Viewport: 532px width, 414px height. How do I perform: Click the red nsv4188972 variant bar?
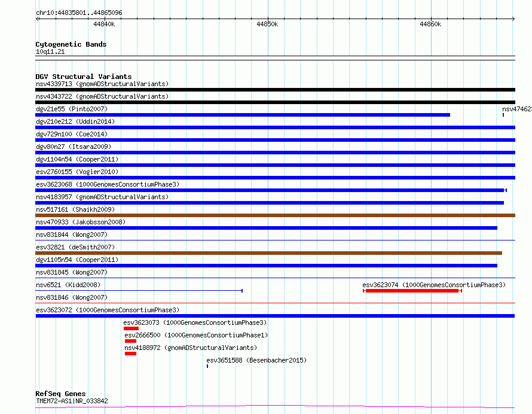131,354
